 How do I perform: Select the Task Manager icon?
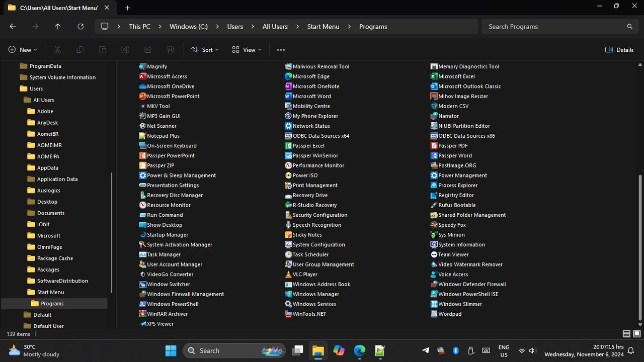(143, 254)
